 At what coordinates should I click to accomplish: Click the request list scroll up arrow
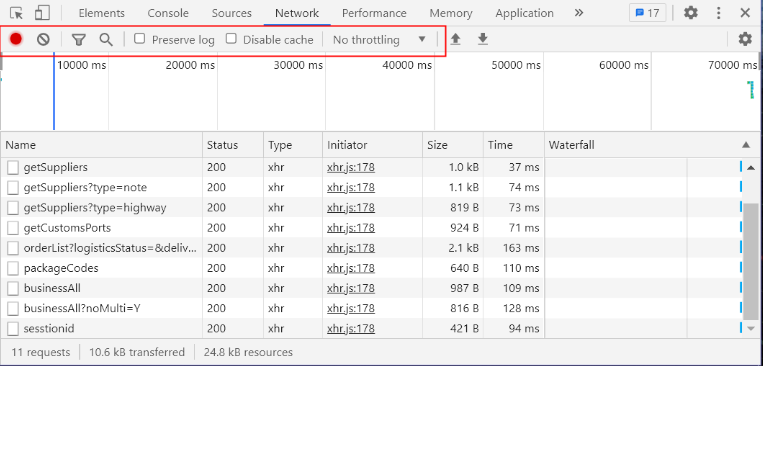751,167
